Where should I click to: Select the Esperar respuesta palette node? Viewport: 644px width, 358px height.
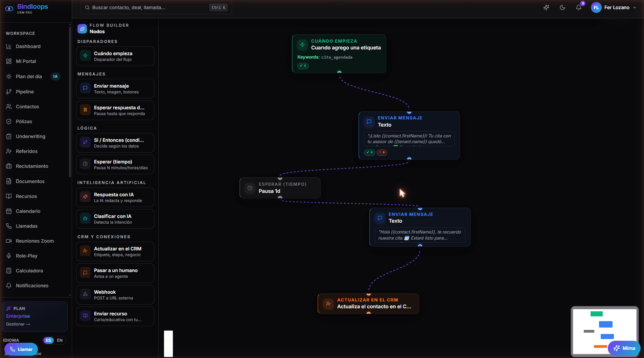click(115, 110)
